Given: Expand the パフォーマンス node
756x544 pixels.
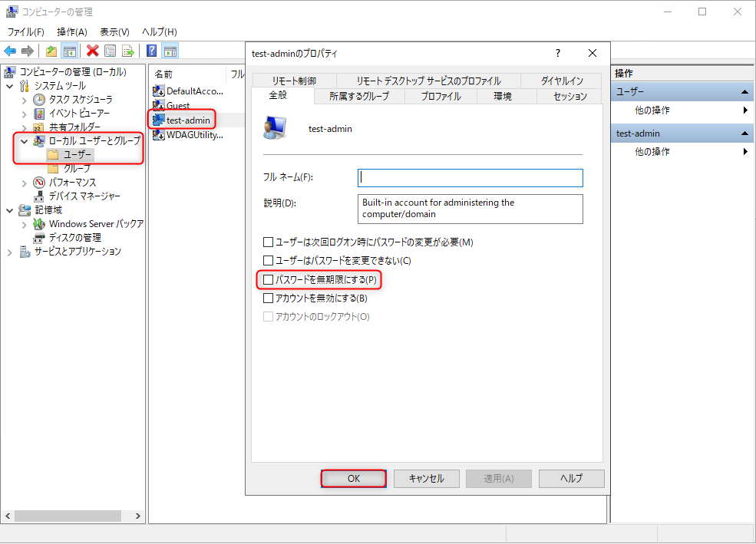Looking at the screenshot, I should pyautogui.click(x=24, y=183).
